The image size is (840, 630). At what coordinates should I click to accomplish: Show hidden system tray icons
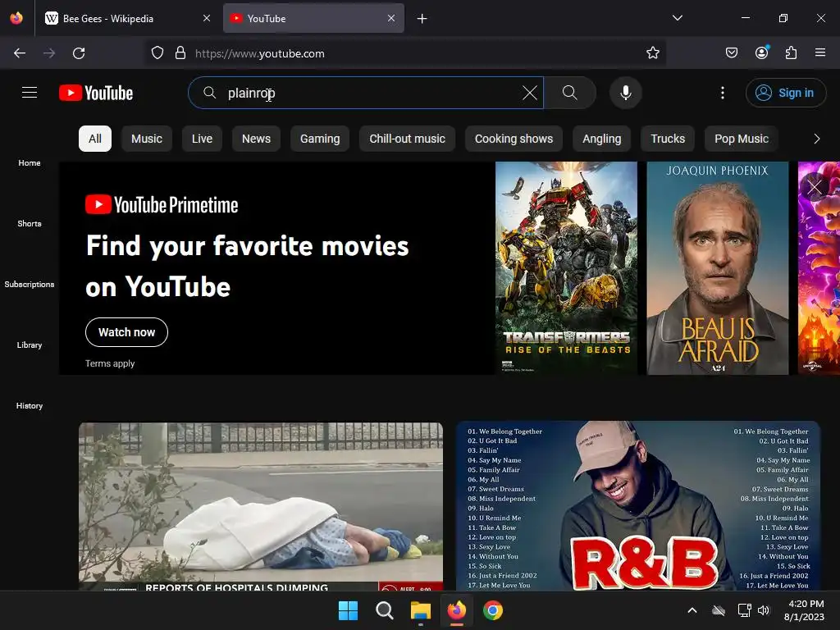point(692,610)
